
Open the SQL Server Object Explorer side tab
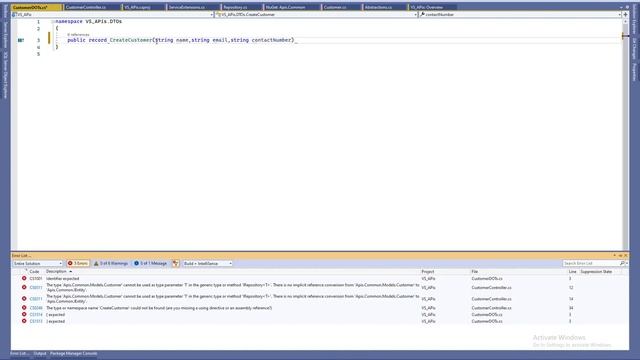click(5, 75)
